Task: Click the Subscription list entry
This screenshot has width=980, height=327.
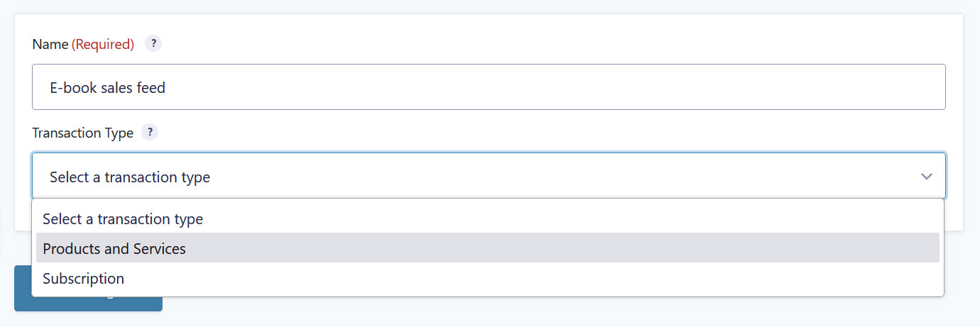Action: [x=488, y=278]
